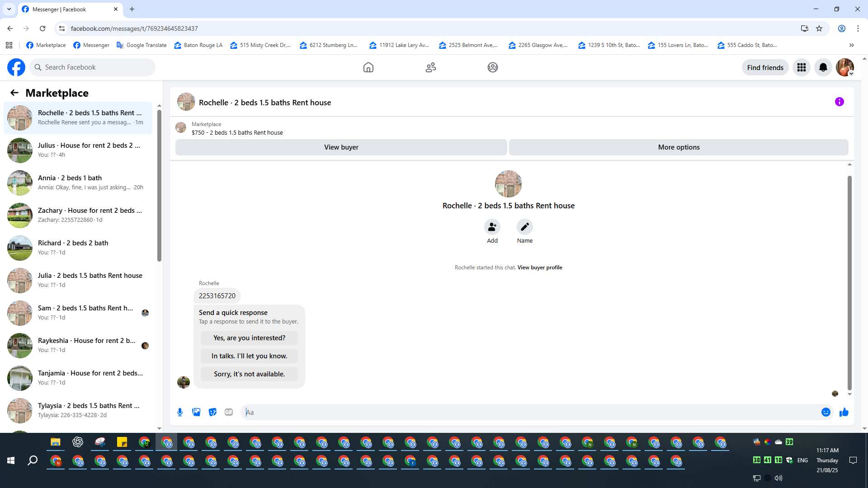
Task: Open the sticker picker icon
Action: (x=212, y=412)
